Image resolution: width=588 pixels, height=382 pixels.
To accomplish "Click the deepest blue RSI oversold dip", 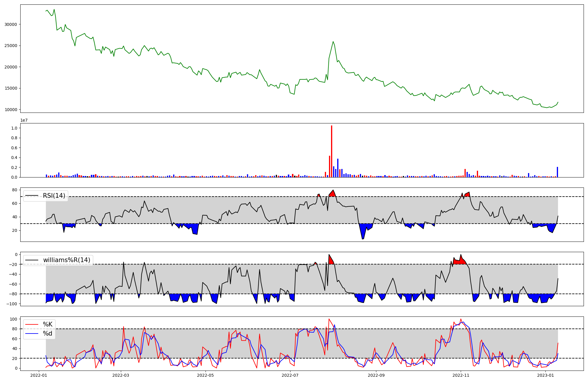I will click(x=363, y=235).
